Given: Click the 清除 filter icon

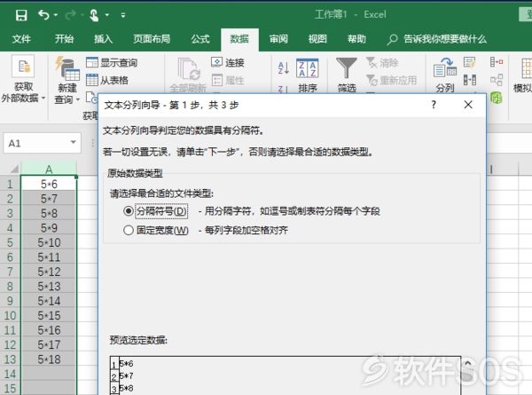Looking at the screenshot, I should (382, 62).
